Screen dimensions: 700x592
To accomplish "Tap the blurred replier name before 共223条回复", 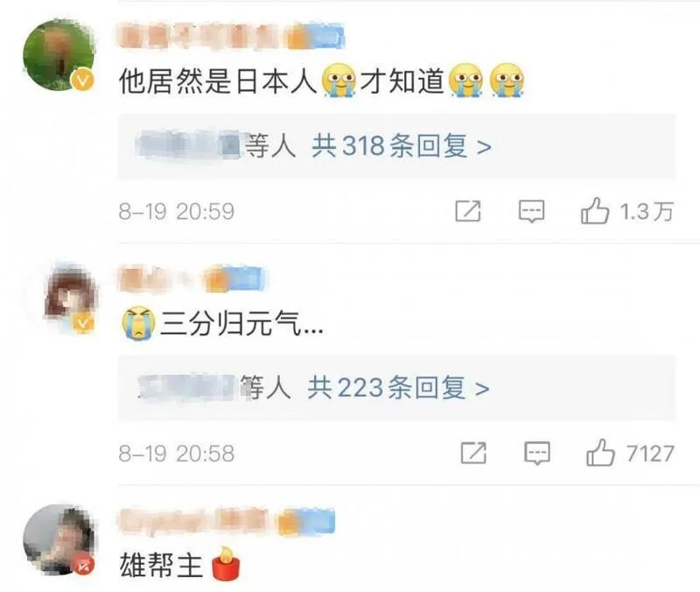I will point(186,387).
